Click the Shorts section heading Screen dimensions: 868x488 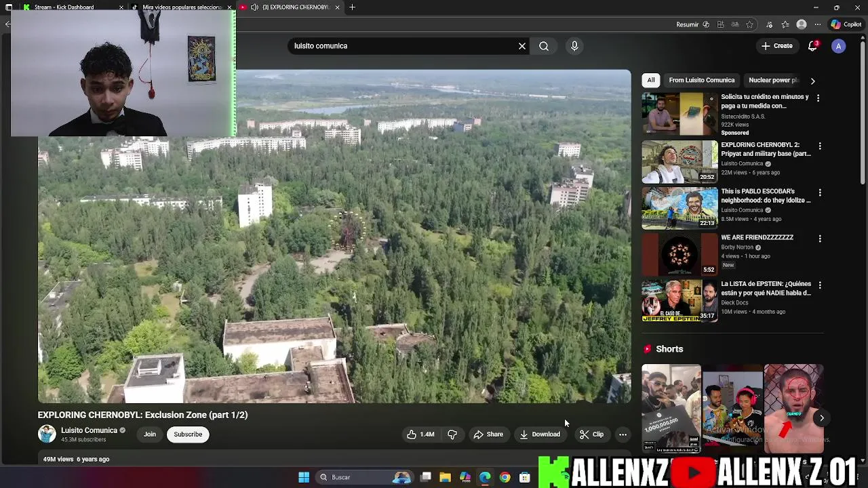pos(669,349)
